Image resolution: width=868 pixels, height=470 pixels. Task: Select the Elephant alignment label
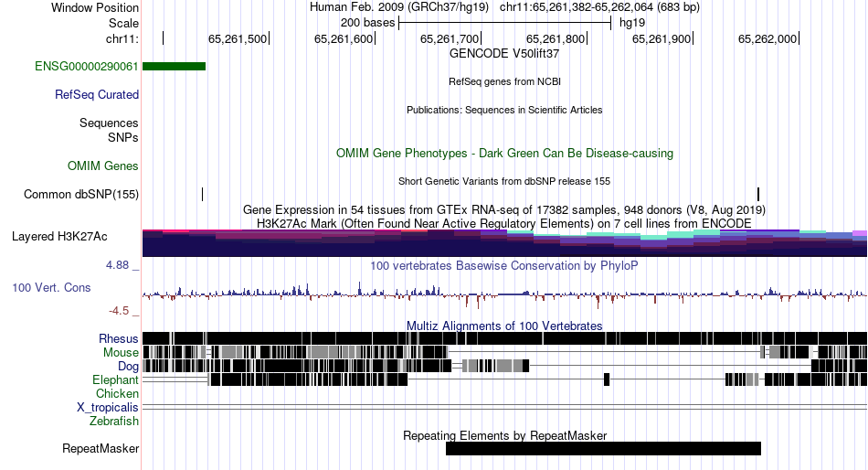coord(115,380)
